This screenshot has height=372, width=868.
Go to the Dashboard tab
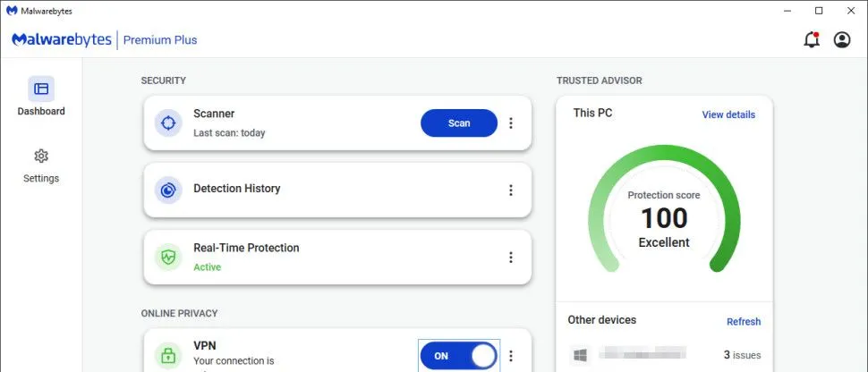(x=41, y=97)
